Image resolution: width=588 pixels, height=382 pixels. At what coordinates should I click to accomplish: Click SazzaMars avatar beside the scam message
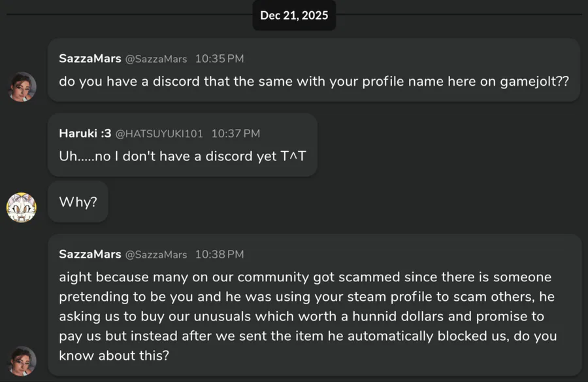pyautogui.click(x=22, y=360)
